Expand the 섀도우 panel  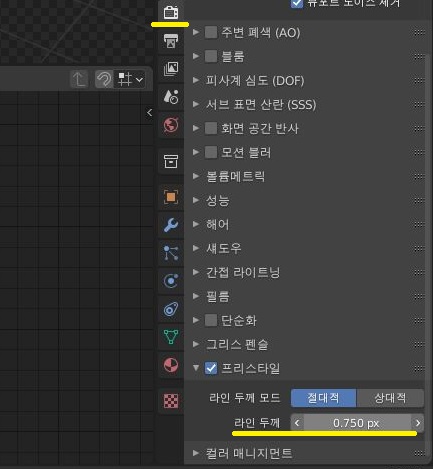pyautogui.click(x=196, y=248)
